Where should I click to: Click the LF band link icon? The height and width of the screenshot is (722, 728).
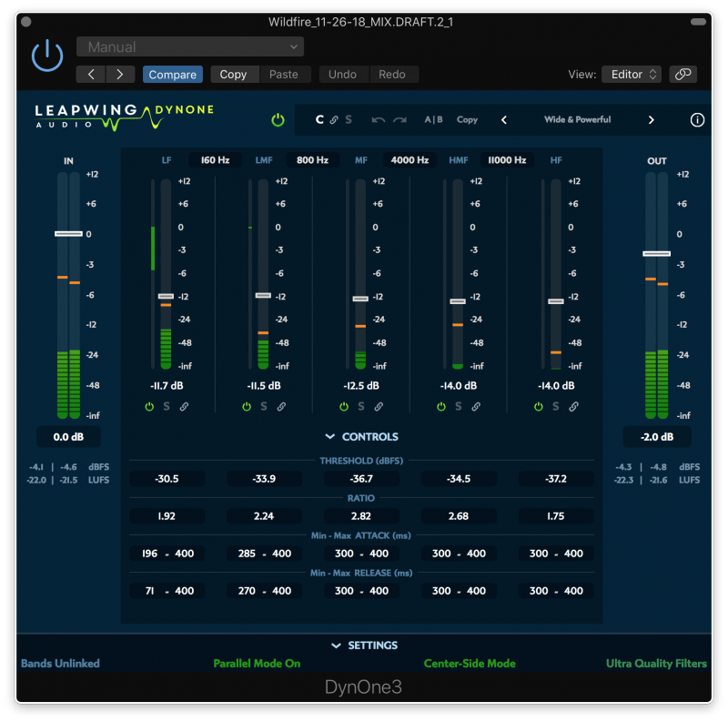point(185,407)
